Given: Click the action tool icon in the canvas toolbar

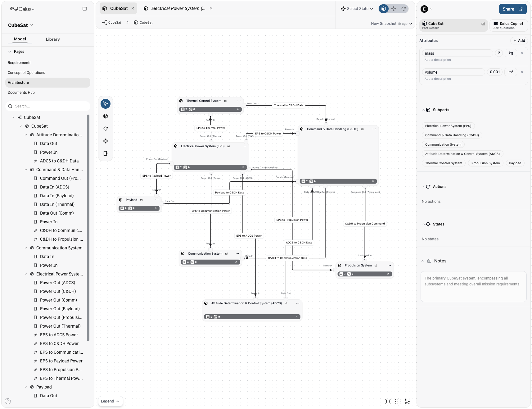Looking at the screenshot, I should coord(106,129).
